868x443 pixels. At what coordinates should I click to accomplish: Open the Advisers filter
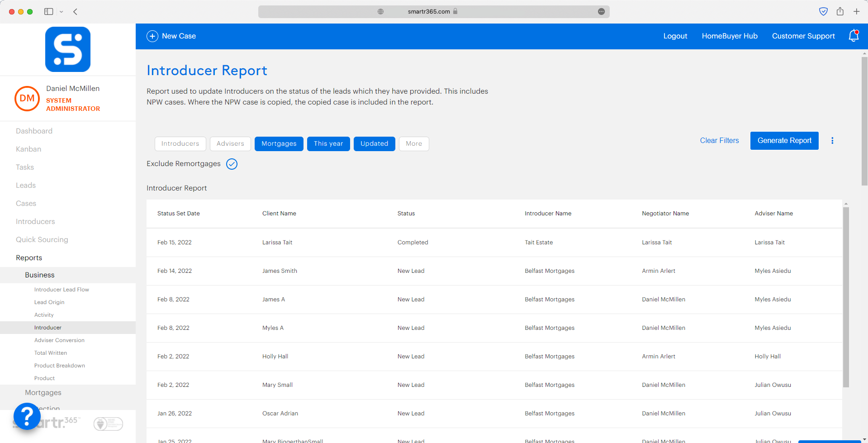coord(230,144)
